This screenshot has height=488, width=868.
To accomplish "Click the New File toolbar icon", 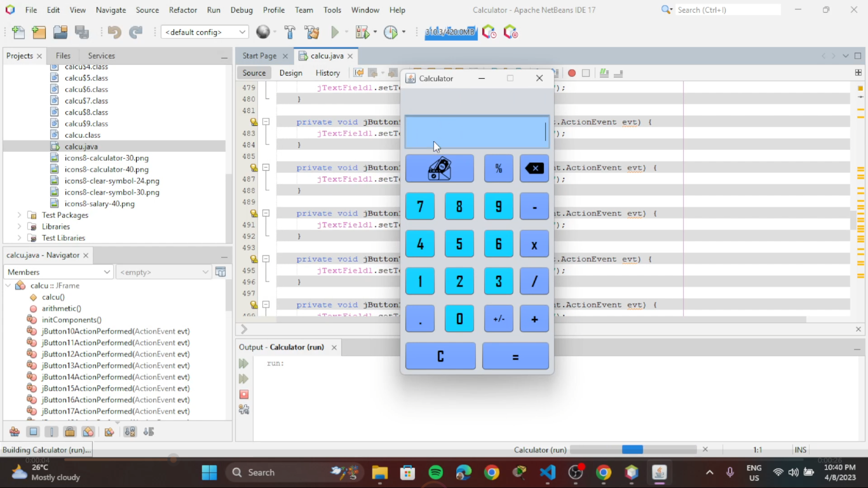I will click(x=18, y=32).
